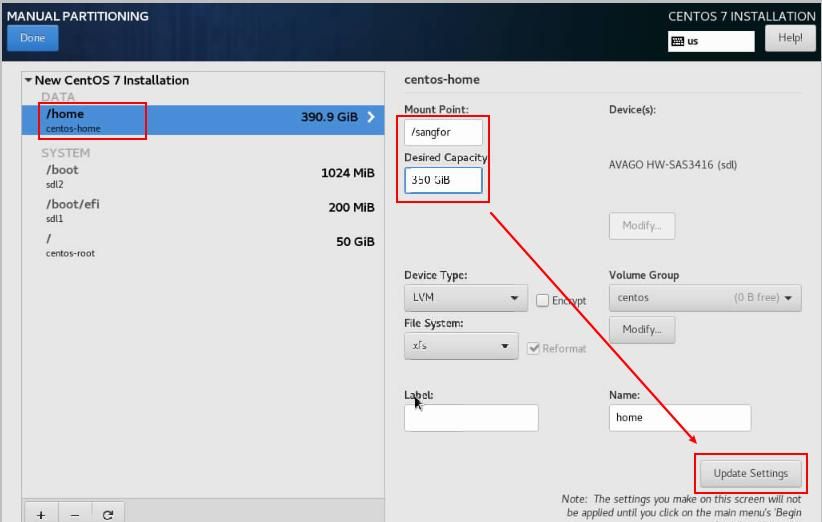
Task: Click the add mount point plus icon
Action: 41,514
